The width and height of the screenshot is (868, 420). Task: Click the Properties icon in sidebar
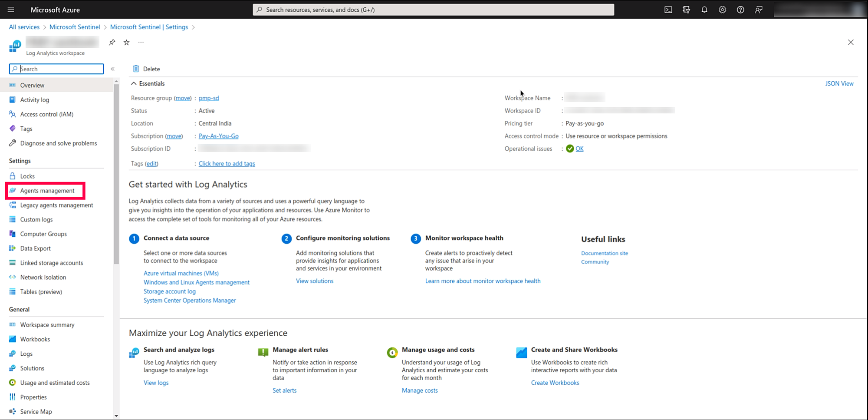[13, 397]
